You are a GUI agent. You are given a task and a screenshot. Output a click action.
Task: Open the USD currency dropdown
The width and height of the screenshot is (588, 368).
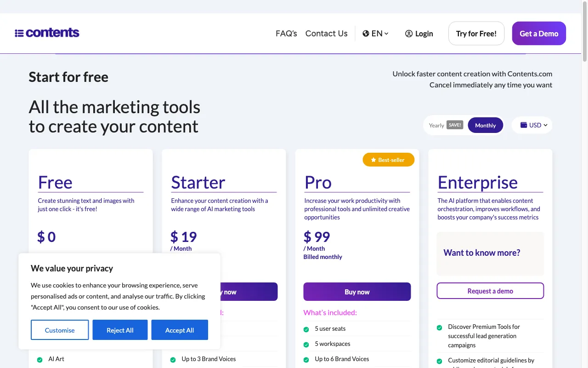[532, 125]
